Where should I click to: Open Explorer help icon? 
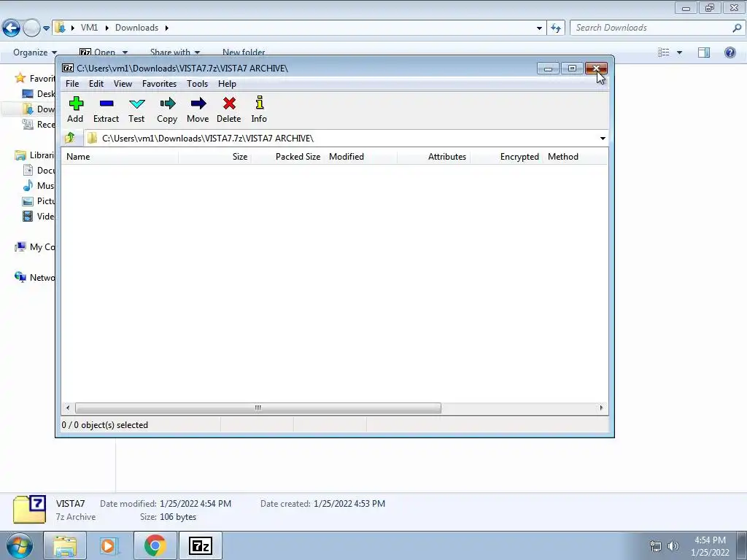[729, 52]
